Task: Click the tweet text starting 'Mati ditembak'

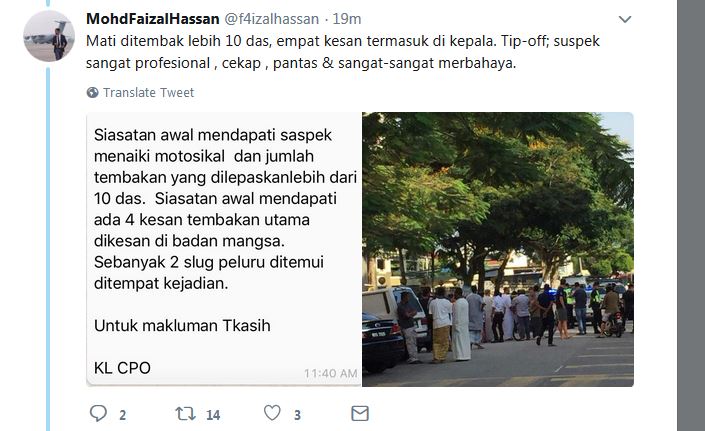Action: point(343,52)
